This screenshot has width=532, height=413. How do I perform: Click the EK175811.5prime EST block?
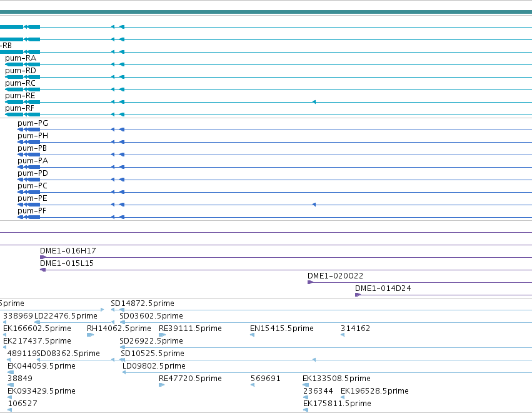coord(306,410)
